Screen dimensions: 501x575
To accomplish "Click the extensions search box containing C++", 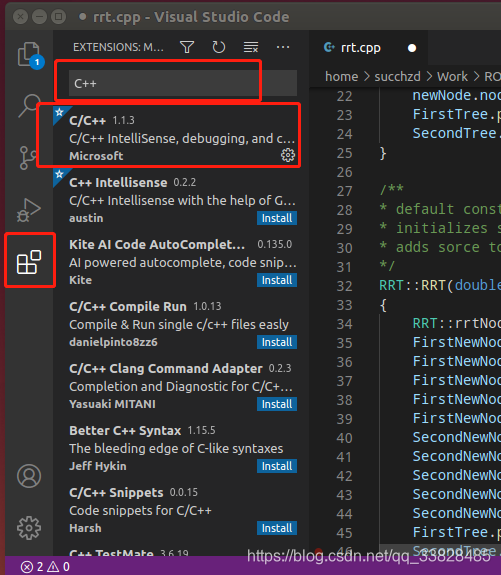I will click(183, 83).
